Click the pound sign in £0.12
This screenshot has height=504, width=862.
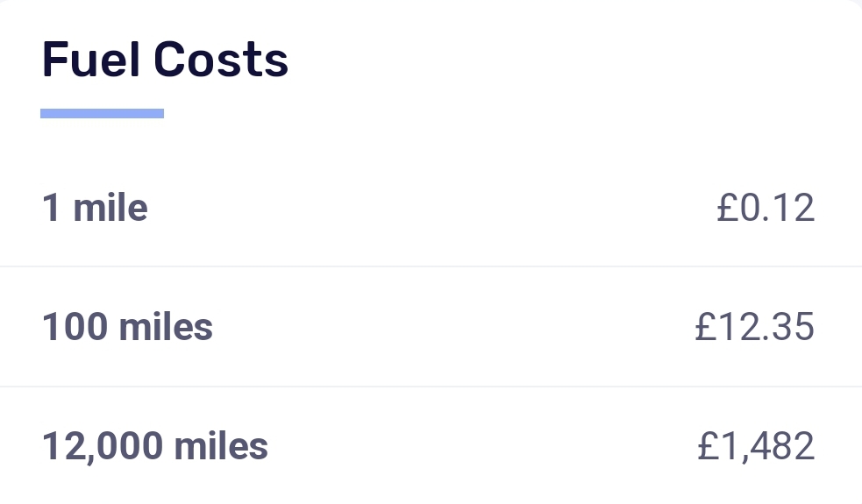727,209
